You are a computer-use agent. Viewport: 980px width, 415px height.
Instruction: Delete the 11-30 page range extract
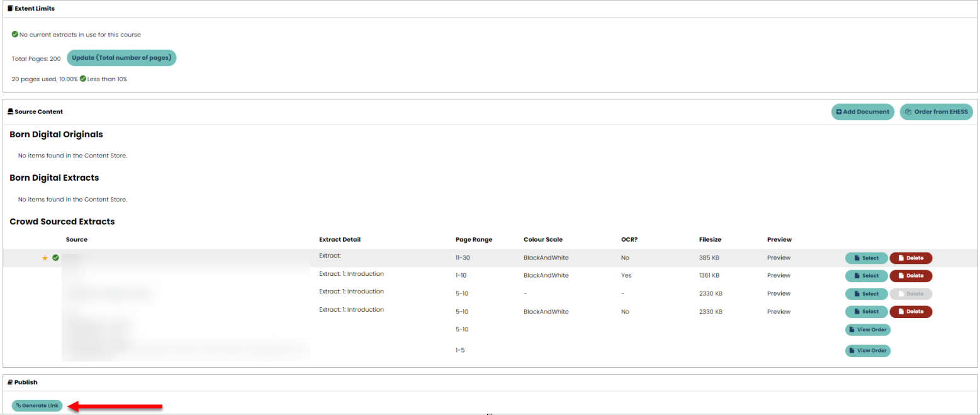click(910, 258)
